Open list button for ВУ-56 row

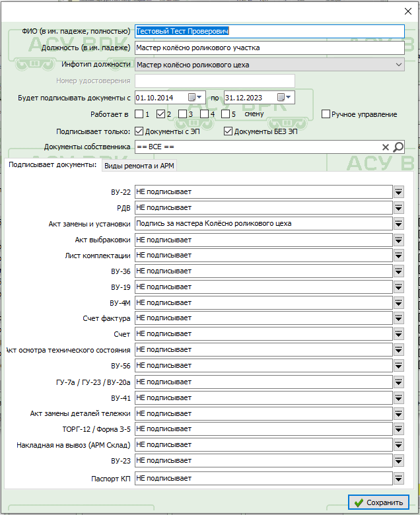[x=399, y=366]
